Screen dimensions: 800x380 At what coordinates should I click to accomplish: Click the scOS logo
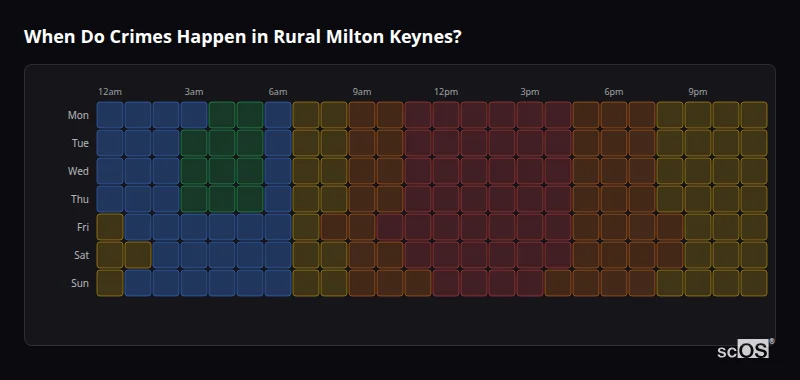pyautogui.click(x=745, y=349)
